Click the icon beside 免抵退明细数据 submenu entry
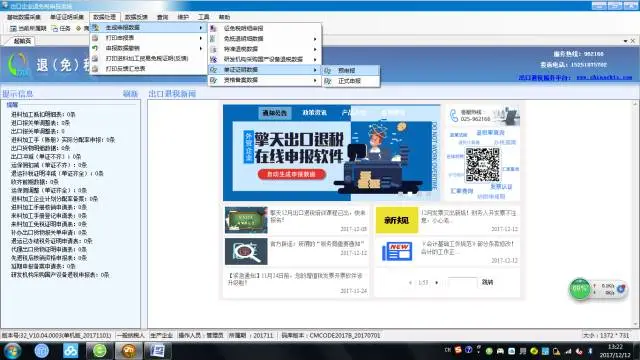This screenshot has width=640, height=360. pos(213,39)
